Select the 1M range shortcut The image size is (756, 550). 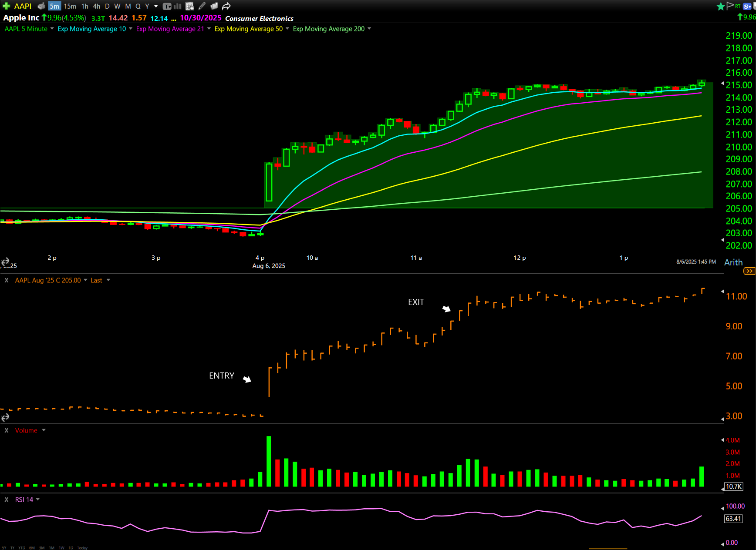coord(51,548)
